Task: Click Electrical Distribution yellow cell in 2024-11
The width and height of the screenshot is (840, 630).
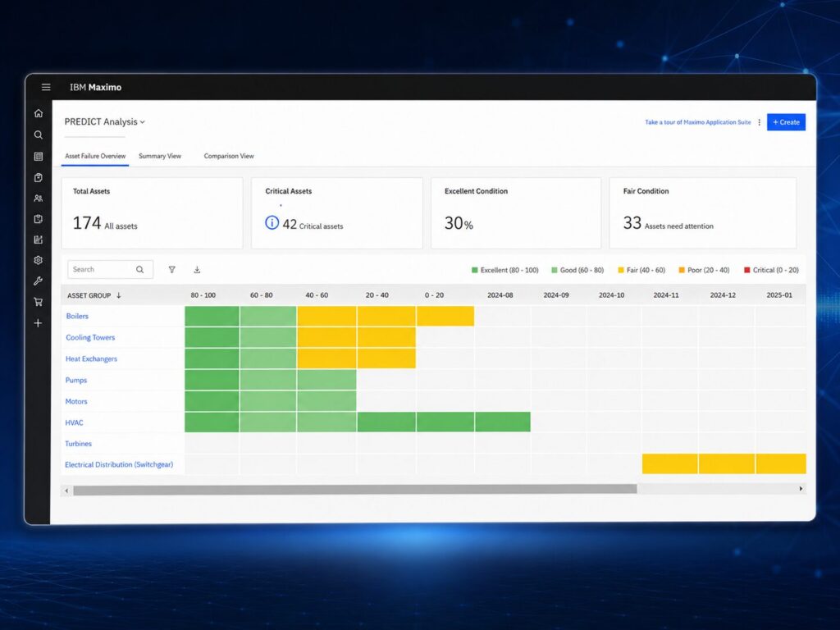Action: point(670,464)
